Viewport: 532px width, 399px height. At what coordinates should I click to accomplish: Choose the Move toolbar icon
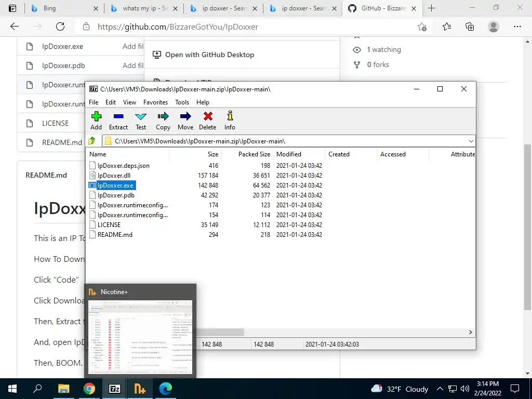click(x=185, y=121)
